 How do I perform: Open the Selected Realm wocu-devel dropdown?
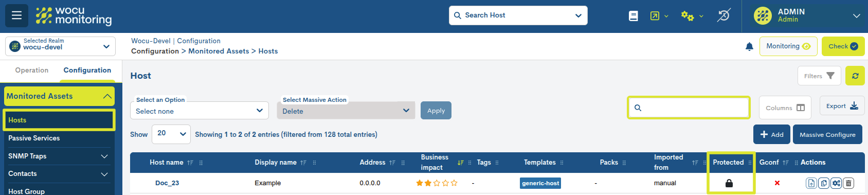(x=60, y=46)
